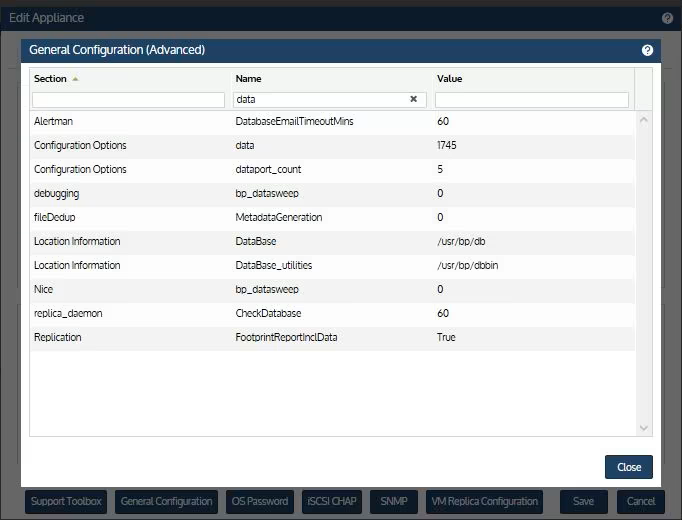Select the FootprintReportInclData row
Viewport: 682px width, 520px height.
[286, 337]
